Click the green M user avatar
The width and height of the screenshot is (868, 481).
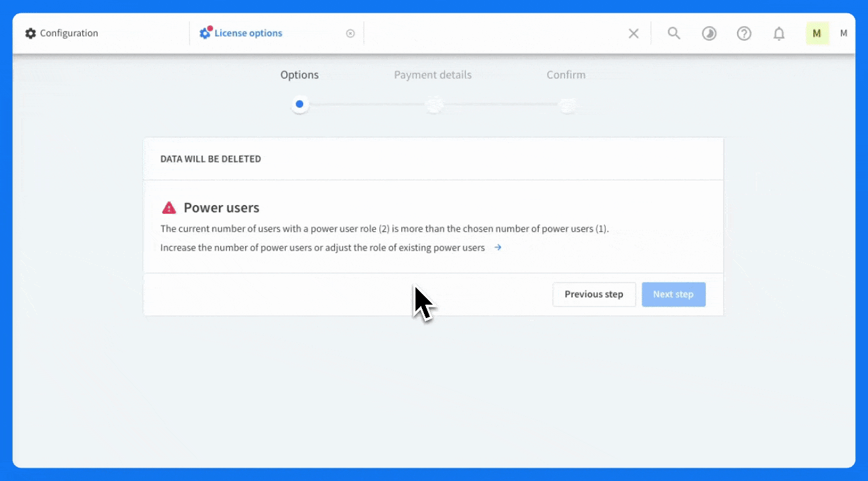click(817, 33)
